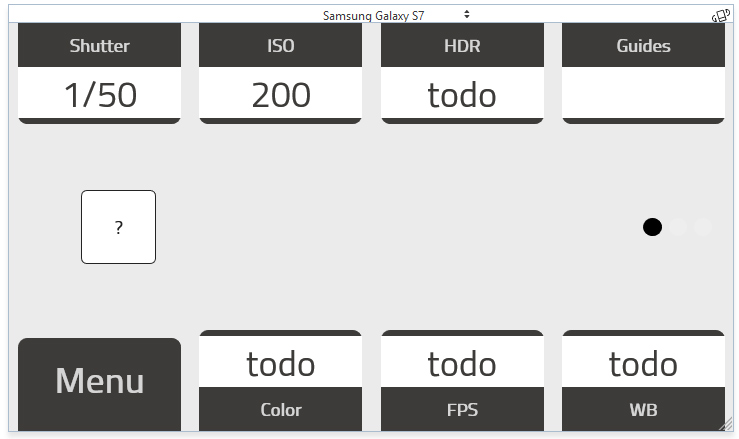
Task: Select the middle page indicator dot
Action: coord(678,227)
